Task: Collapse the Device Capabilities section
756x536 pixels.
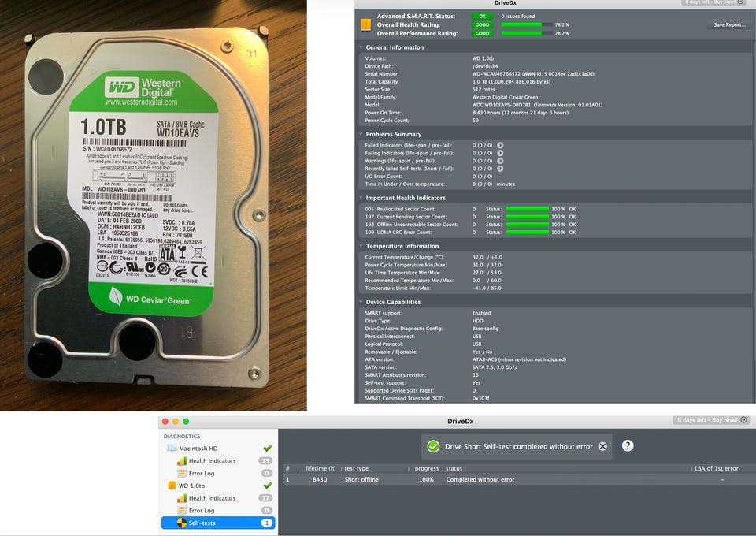Action: (x=361, y=302)
